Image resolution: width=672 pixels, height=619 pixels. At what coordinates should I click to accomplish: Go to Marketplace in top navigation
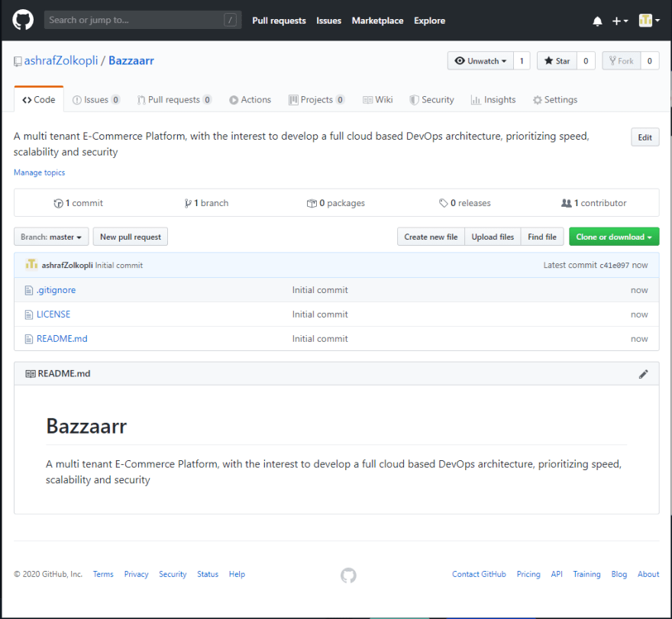[x=377, y=21]
